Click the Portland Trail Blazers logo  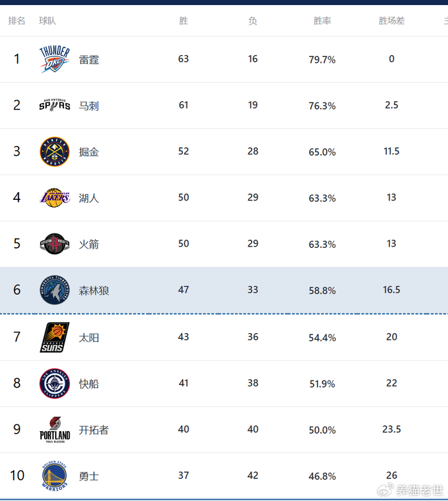pyautogui.click(x=54, y=430)
